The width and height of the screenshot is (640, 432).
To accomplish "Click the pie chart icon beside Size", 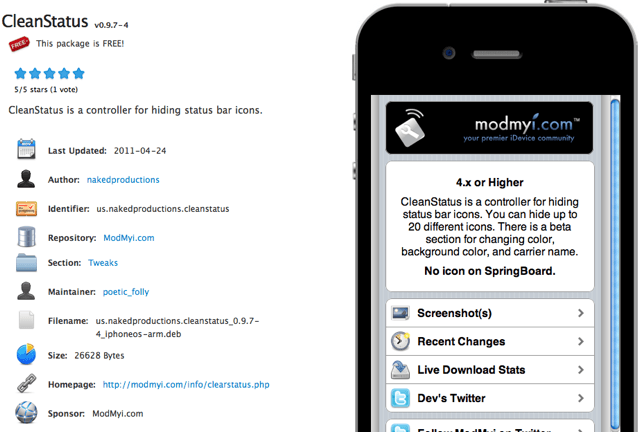I will tap(26, 354).
